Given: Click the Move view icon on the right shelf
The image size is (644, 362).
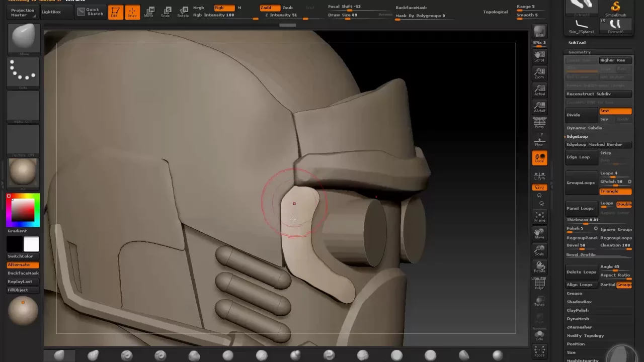Looking at the screenshot, I should click(539, 233).
